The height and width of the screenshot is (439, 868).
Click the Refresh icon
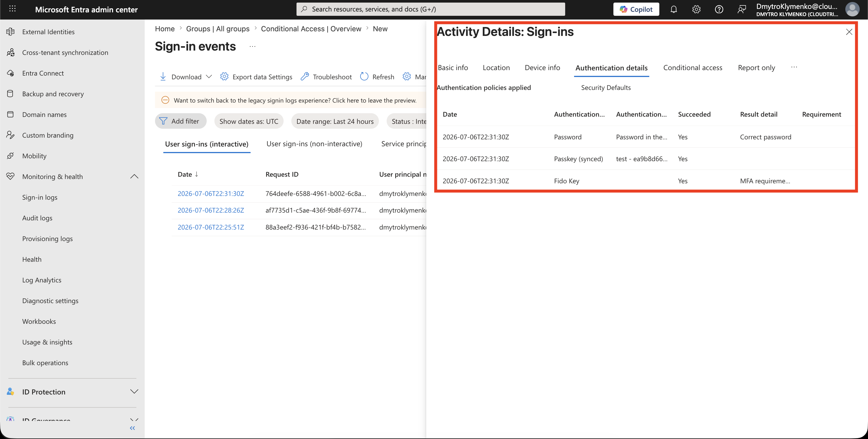364,76
